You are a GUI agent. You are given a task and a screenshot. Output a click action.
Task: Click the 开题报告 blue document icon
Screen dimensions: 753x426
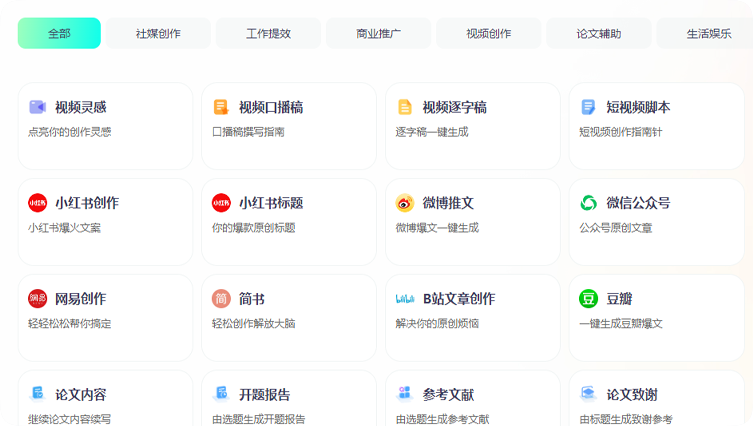pos(221,393)
